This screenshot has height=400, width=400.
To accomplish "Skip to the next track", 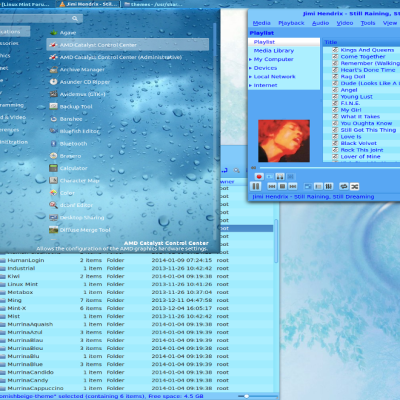I will pos(293,186).
